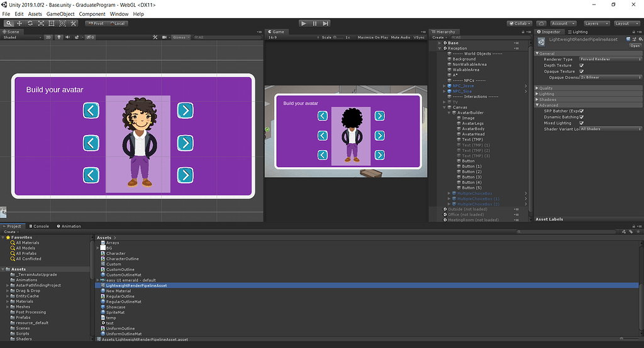This screenshot has height=348, width=644.
Task: Open the Layout dropdown
Action: 625,23
